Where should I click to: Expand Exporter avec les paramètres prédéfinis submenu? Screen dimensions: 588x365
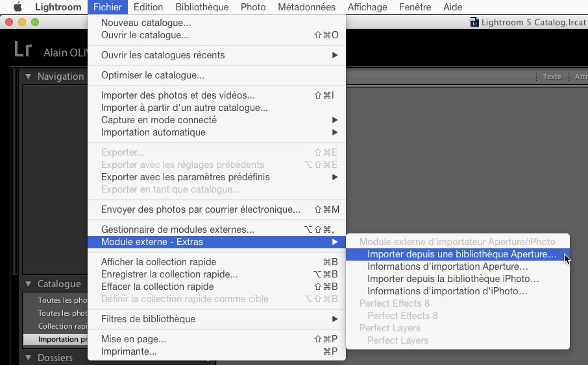217,177
